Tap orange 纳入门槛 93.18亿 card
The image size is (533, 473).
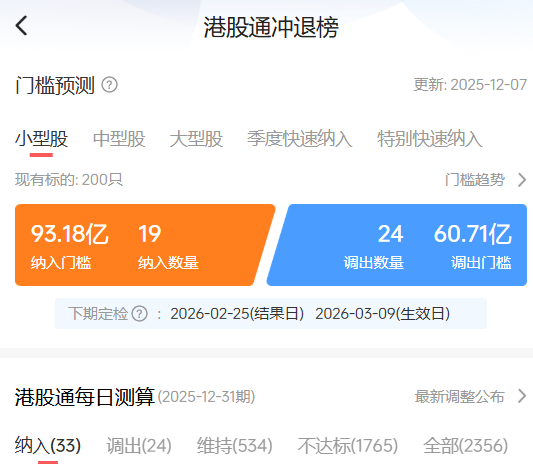(145, 245)
